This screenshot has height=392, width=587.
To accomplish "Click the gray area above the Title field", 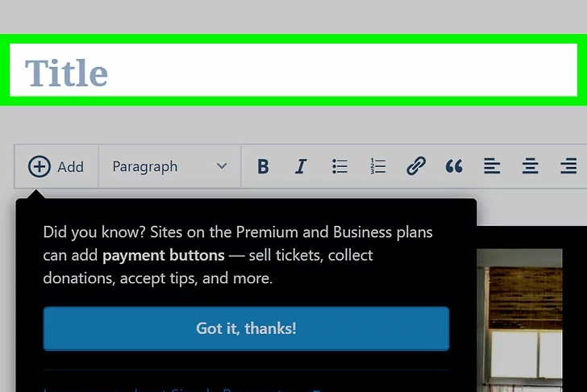I will tap(293, 16).
